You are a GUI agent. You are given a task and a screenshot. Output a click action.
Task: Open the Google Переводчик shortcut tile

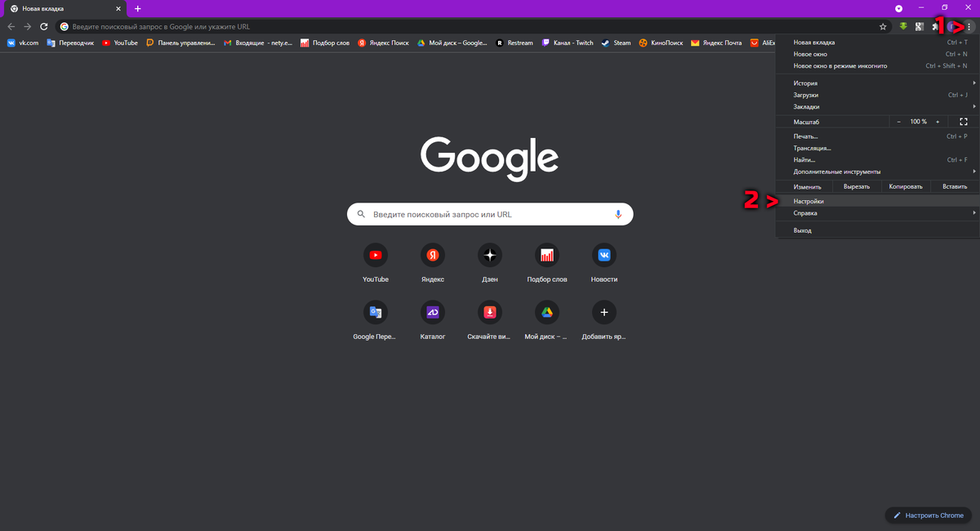tap(376, 320)
